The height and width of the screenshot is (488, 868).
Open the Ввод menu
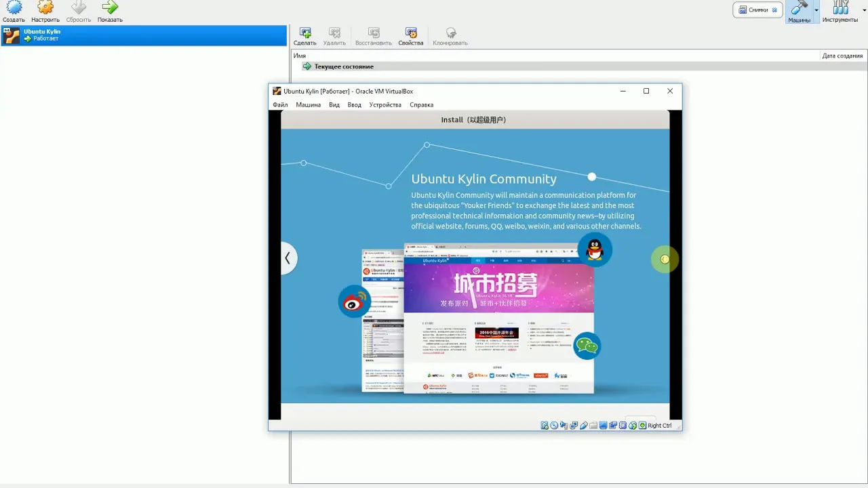pos(354,105)
